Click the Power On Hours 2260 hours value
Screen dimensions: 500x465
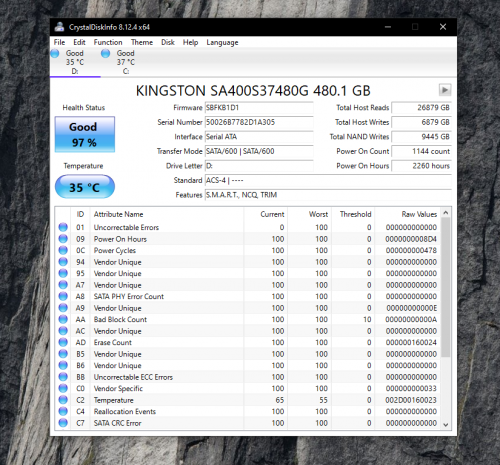[x=421, y=166]
